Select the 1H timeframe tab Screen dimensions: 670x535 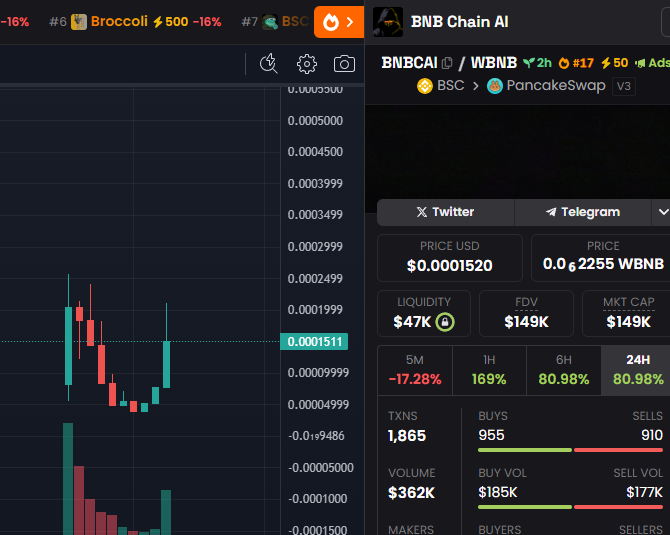click(489, 370)
